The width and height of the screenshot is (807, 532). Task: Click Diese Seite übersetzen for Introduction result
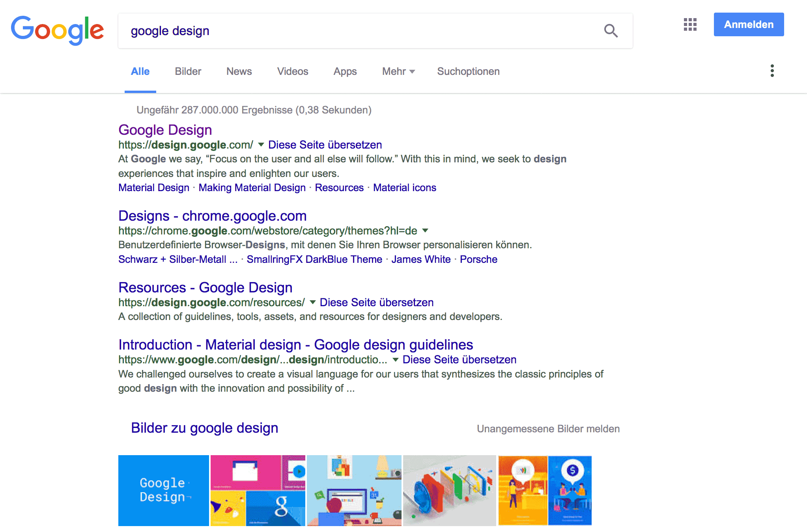[460, 359]
